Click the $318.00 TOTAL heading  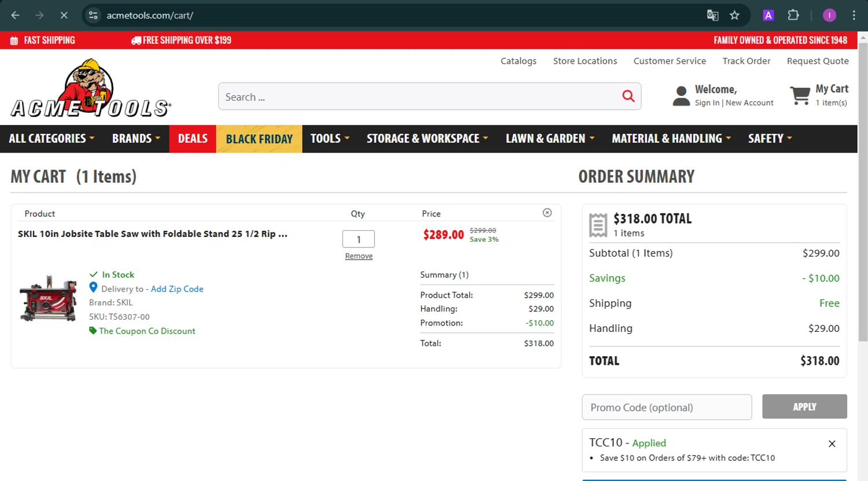[653, 219]
